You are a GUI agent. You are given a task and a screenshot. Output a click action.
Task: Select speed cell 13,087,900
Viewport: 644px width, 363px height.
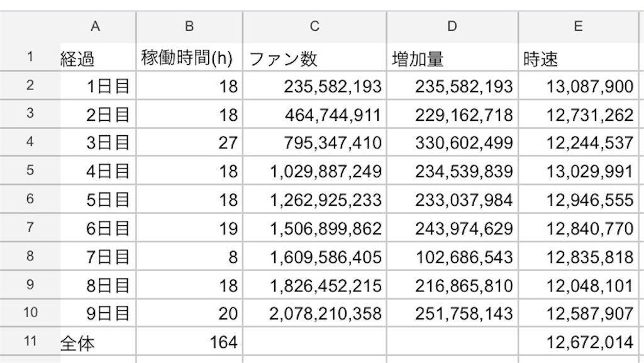579,86
